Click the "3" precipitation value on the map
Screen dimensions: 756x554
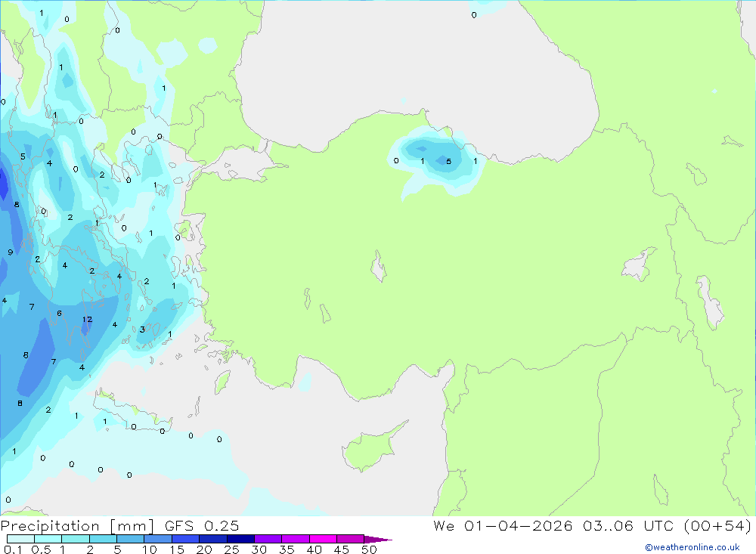click(x=142, y=330)
